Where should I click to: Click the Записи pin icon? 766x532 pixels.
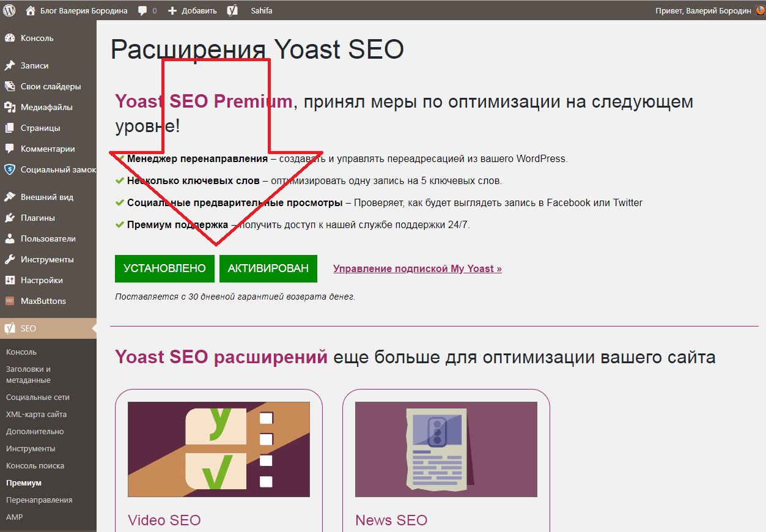pyautogui.click(x=10, y=65)
